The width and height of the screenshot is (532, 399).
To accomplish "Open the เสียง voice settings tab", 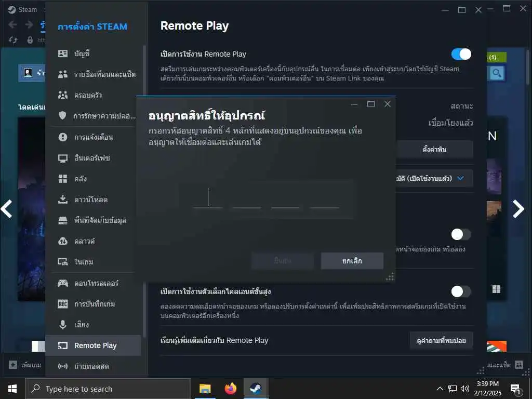I will 94,325.
